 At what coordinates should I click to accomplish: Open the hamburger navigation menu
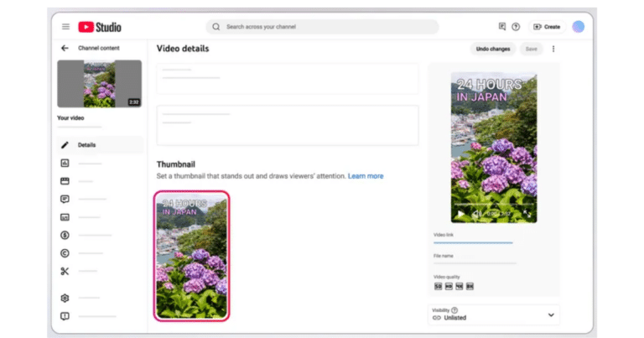[x=65, y=27]
